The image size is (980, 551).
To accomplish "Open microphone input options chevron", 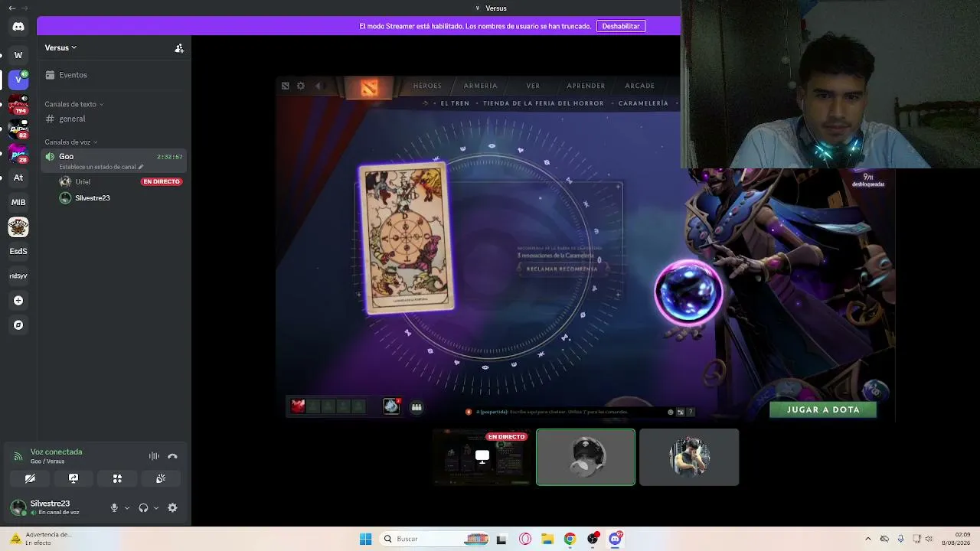I will coord(127,507).
